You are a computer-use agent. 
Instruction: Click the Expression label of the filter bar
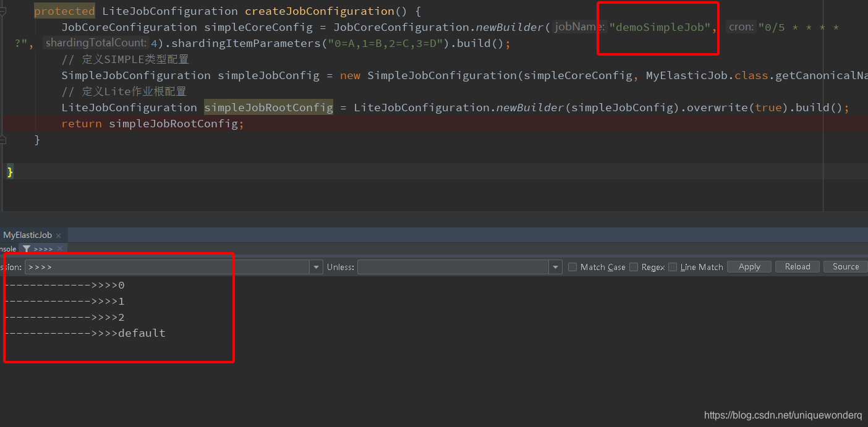pos(11,267)
